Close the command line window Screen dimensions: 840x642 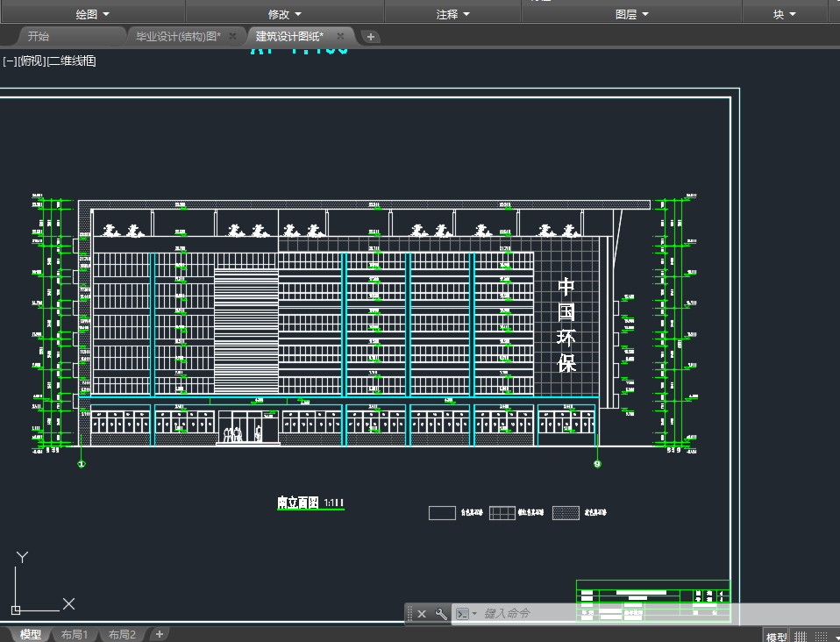coord(422,614)
